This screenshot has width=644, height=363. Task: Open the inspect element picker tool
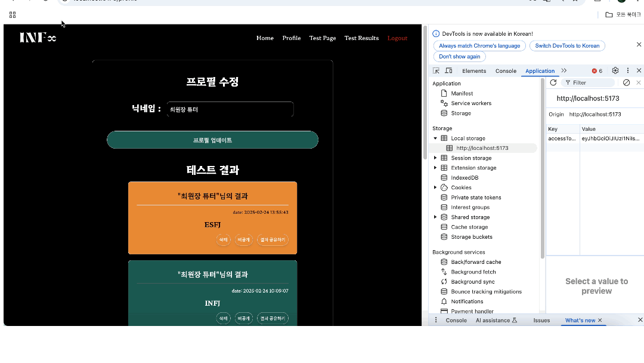tap(436, 70)
